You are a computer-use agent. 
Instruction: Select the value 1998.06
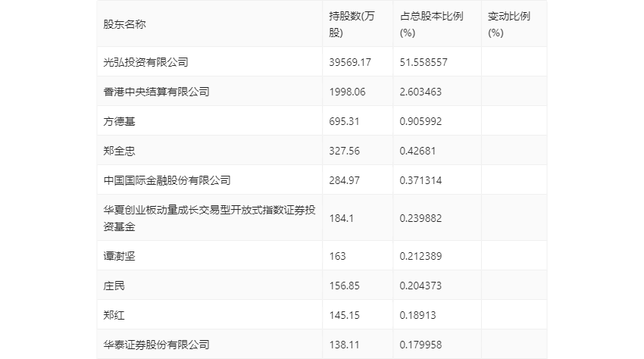click(x=347, y=92)
